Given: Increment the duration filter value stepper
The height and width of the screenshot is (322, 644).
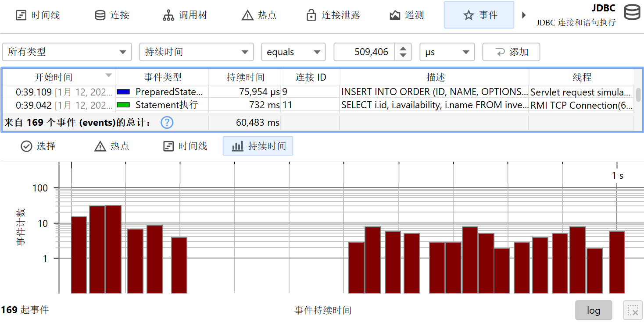Looking at the screenshot, I should [403, 48].
